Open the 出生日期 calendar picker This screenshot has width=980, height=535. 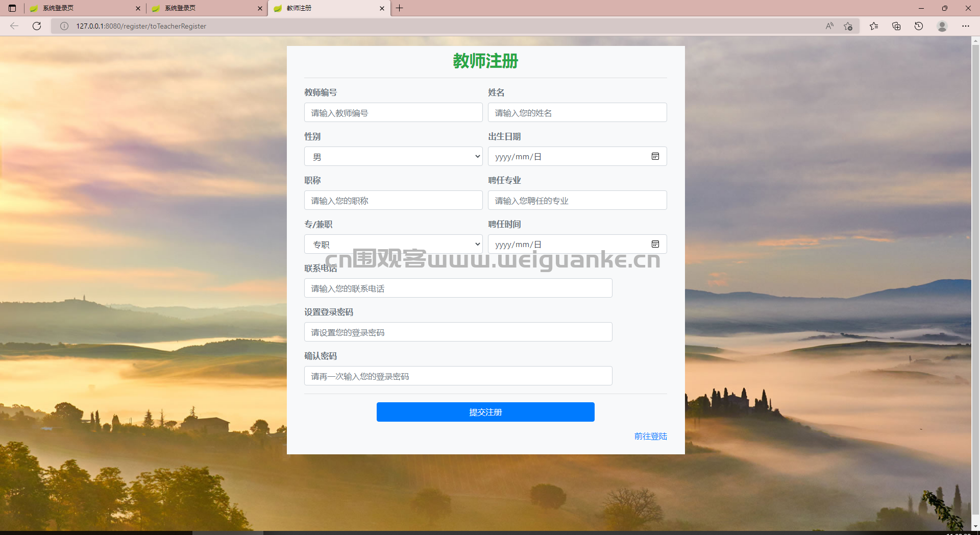(x=655, y=156)
